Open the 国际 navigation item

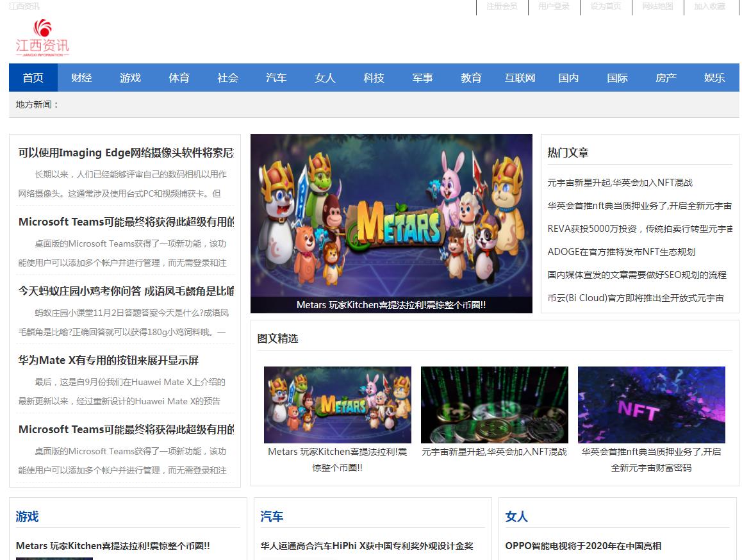618,78
